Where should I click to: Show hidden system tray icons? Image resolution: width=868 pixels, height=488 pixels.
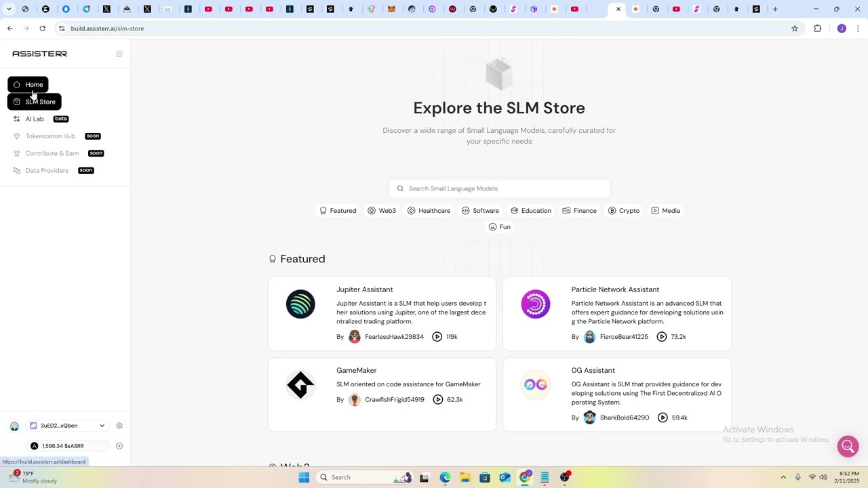click(x=783, y=477)
